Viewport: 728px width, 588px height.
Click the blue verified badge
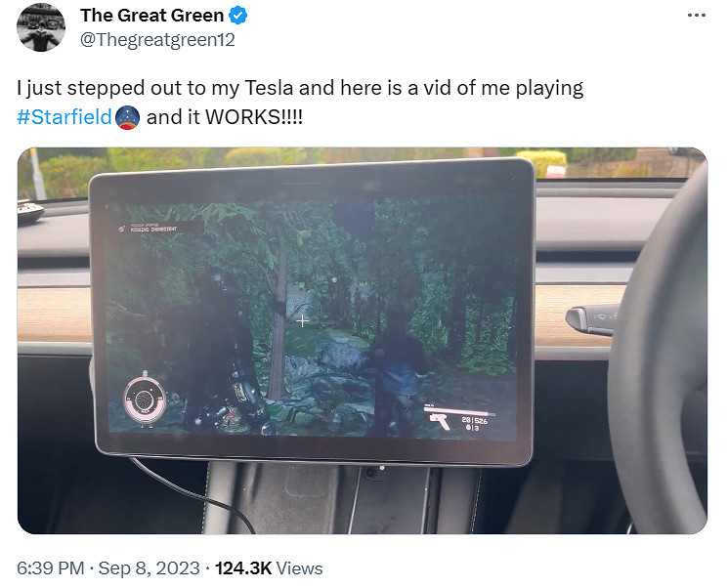pyautogui.click(x=238, y=16)
